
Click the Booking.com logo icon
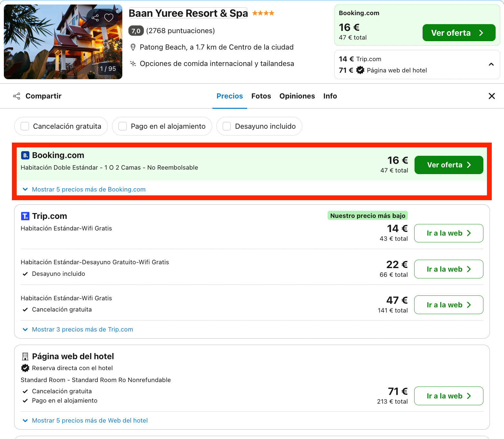point(25,155)
